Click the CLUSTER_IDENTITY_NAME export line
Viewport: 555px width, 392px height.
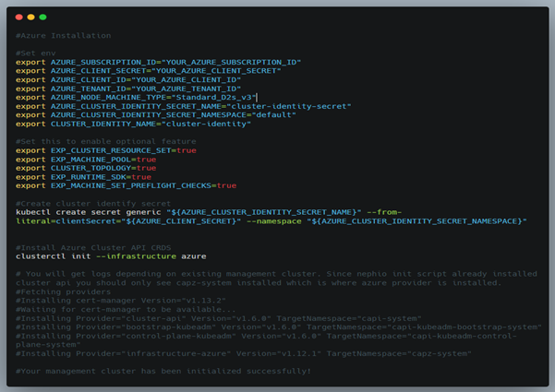[x=134, y=125]
